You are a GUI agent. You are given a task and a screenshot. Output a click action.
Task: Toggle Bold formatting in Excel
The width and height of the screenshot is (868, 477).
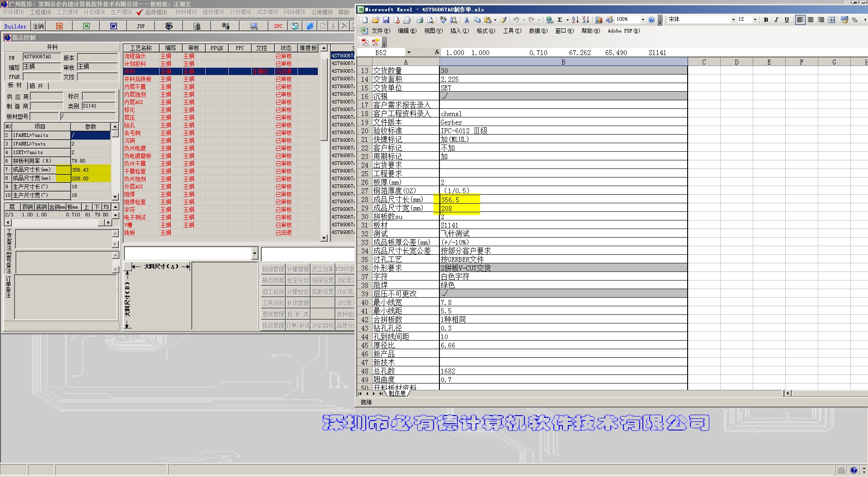tap(766, 20)
